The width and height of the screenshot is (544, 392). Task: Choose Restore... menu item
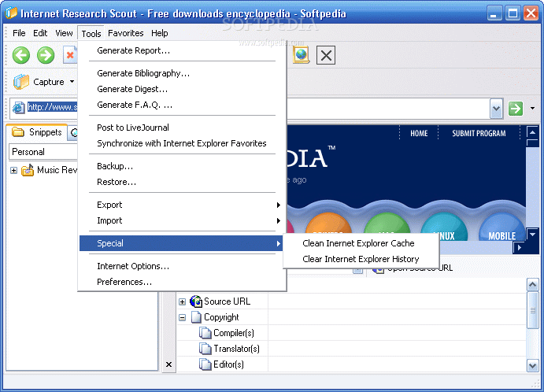(x=183, y=182)
